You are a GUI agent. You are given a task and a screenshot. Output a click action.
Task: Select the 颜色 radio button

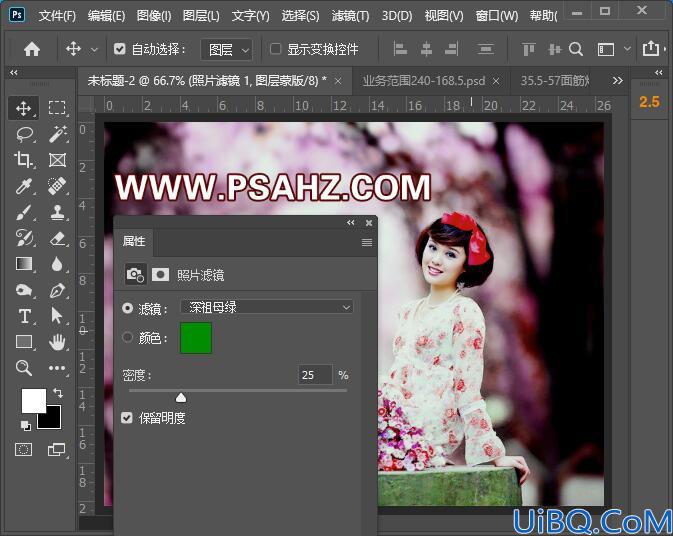tap(127, 338)
